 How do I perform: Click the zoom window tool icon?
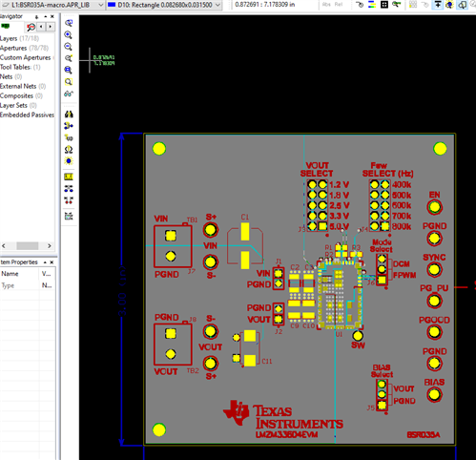[69, 23]
